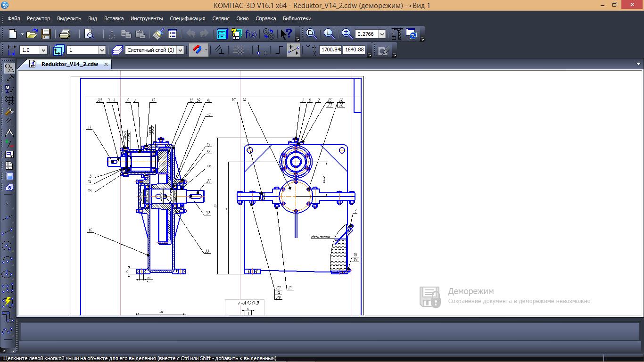Image resolution: width=644 pixels, height=362 pixels.
Task: Toggle orthogonal drawing mode
Action: point(279,50)
